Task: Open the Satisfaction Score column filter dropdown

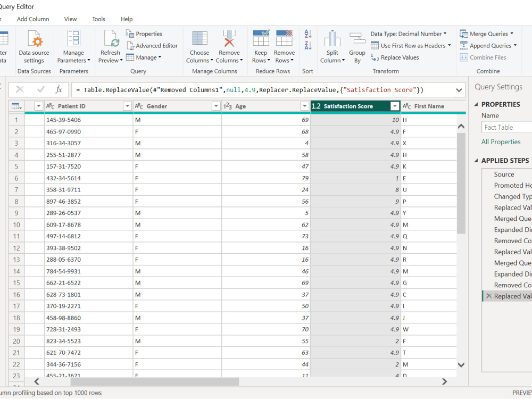Action: point(395,106)
